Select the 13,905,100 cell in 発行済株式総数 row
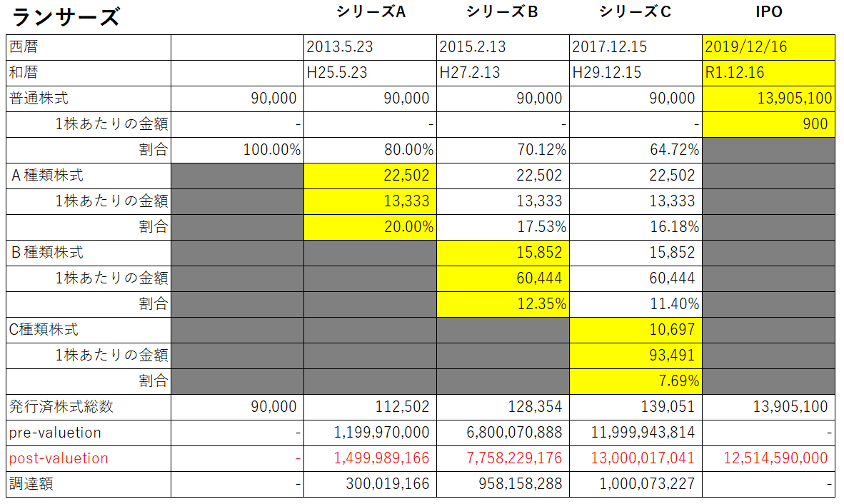The width and height of the screenshot is (844, 504). pos(768,407)
